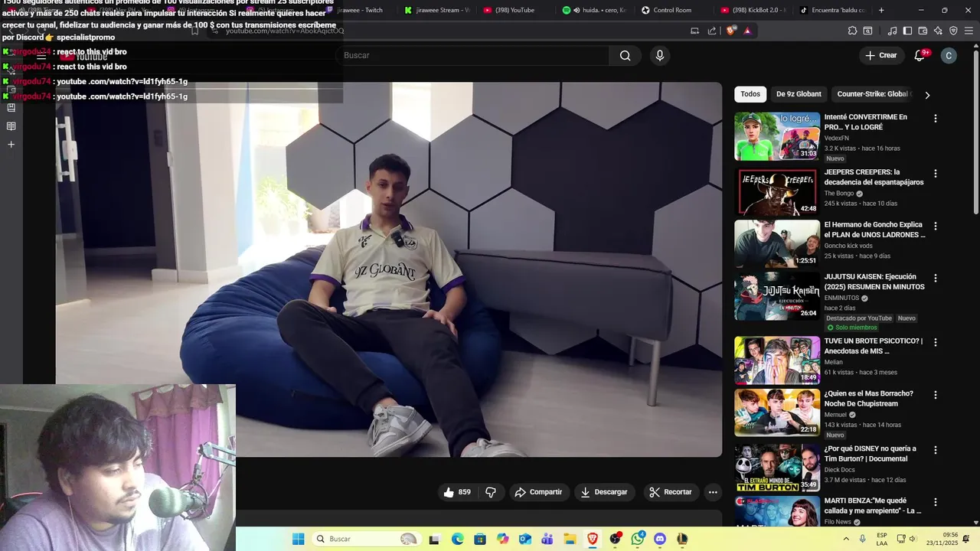
Task: Open 'Tim Burton' documentary thumbnail
Action: (777, 468)
